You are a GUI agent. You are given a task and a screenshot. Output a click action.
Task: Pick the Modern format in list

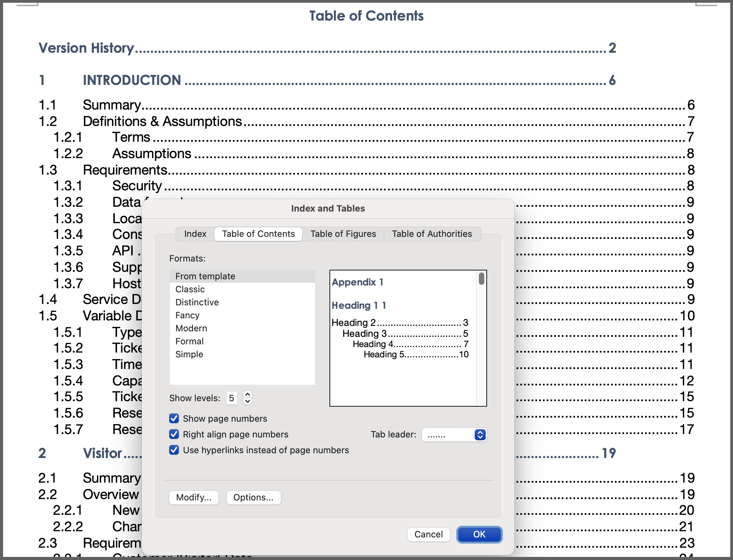tap(191, 328)
